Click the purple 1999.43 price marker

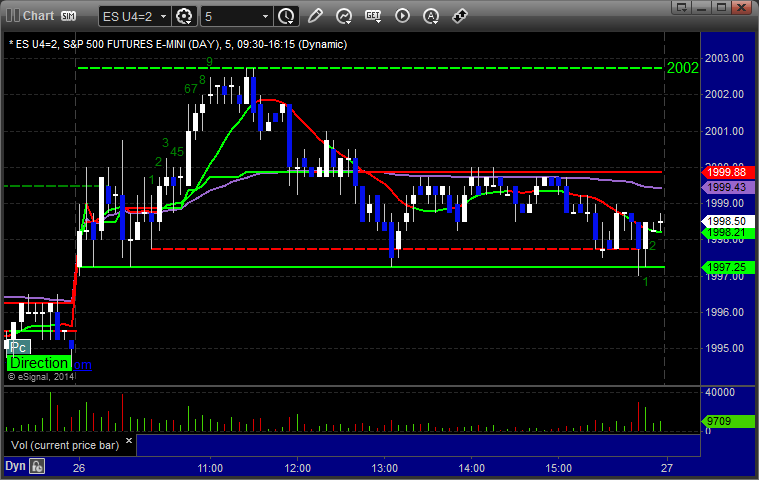point(728,187)
